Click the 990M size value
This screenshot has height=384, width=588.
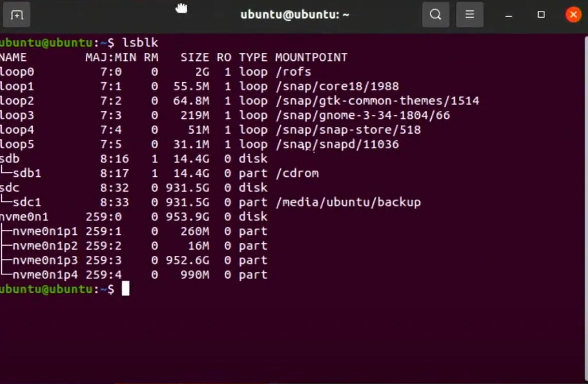pos(195,274)
